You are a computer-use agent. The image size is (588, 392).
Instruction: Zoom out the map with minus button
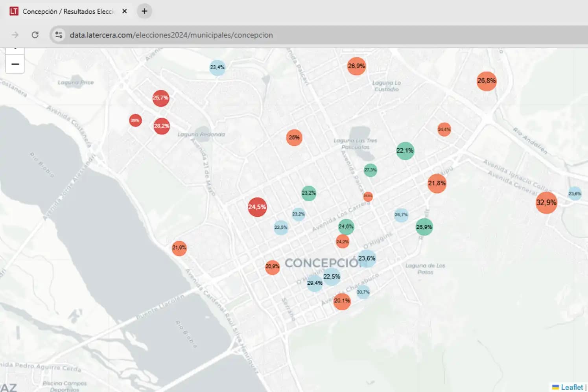coord(15,64)
